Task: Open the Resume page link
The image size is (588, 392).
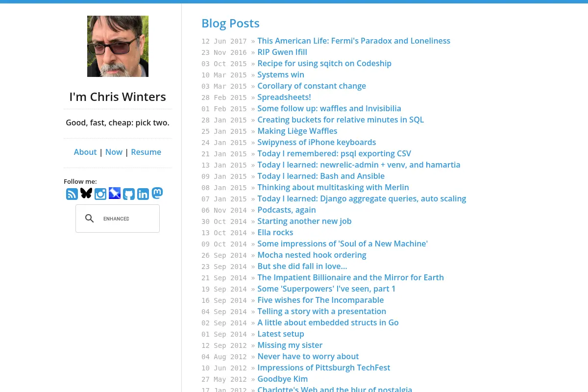Action: (x=146, y=152)
